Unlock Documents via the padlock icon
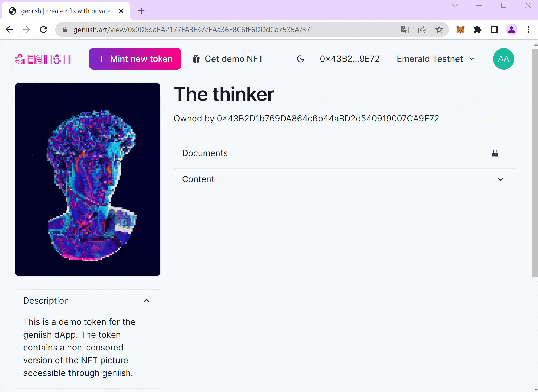This screenshot has width=538, height=392. pos(495,153)
